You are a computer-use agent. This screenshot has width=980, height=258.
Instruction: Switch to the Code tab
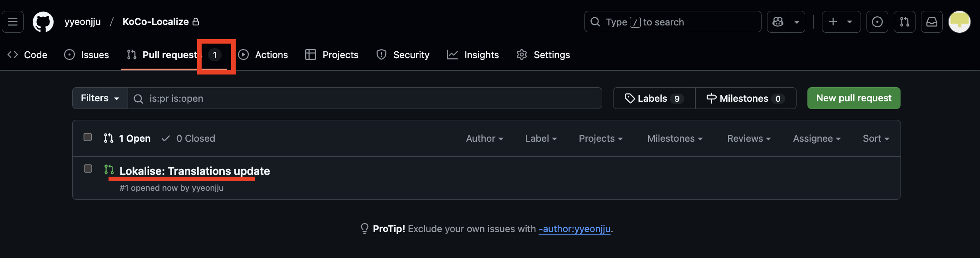tap(27, 55)
